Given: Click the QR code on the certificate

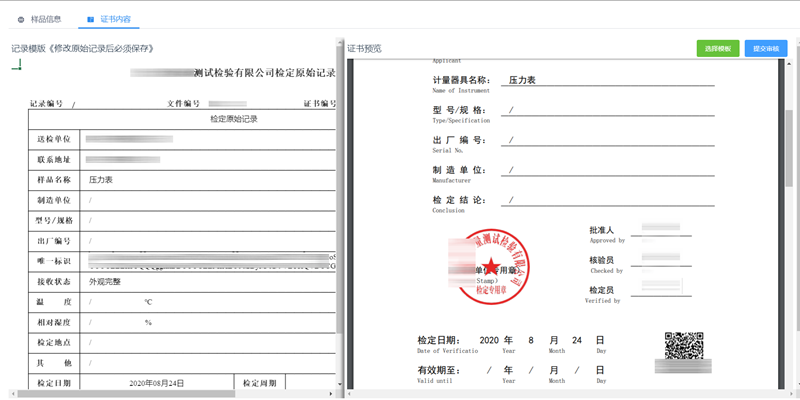Looking at the screenshot, I should tap(684, 346).
